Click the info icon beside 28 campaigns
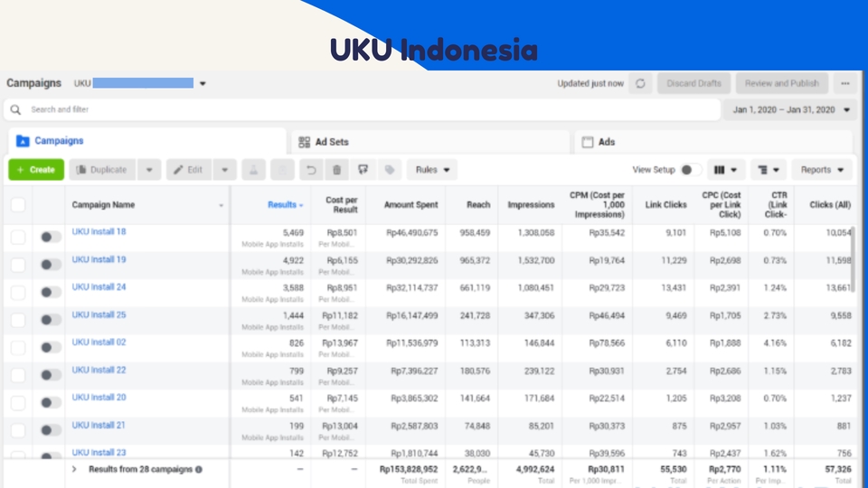The image size is (868, 488). click(199, 469)
